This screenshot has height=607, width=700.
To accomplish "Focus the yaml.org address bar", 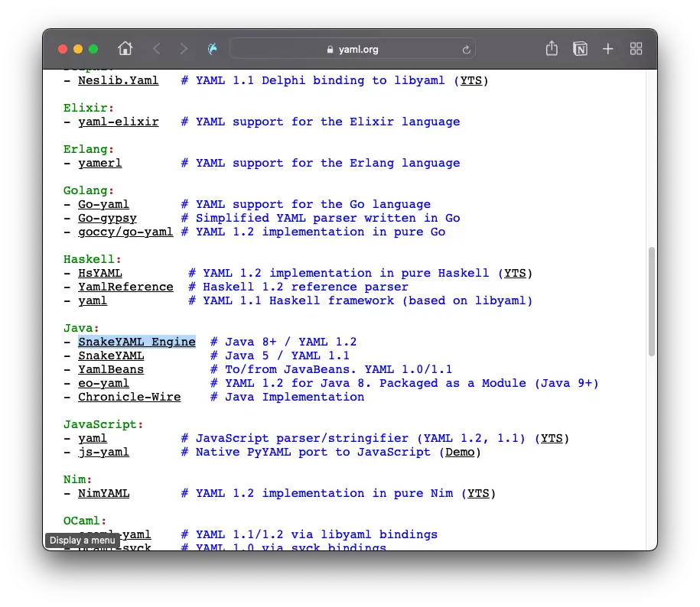I will point(353,49).
